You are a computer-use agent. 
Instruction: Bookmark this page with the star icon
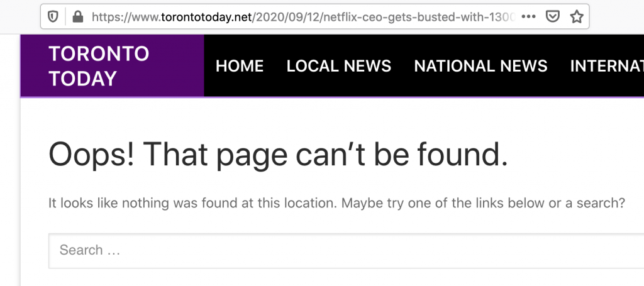(576, 17)
